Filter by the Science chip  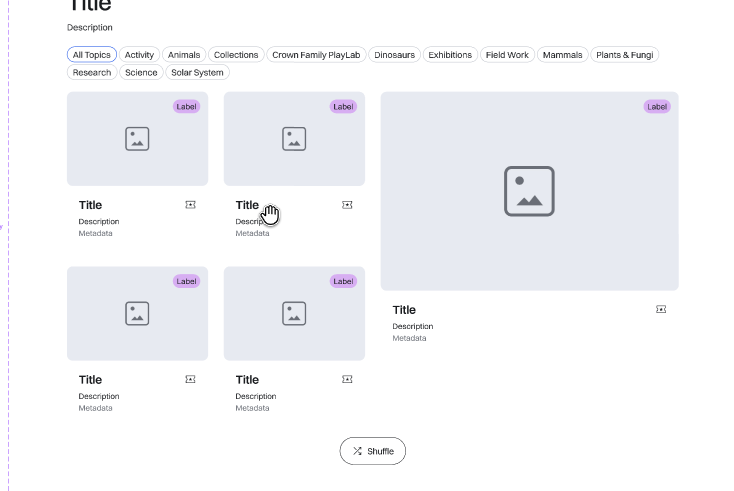coord(141,73)
